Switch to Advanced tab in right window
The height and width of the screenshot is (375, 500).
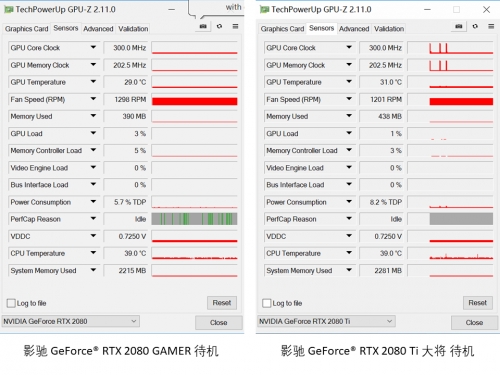(x=354, y=29)
